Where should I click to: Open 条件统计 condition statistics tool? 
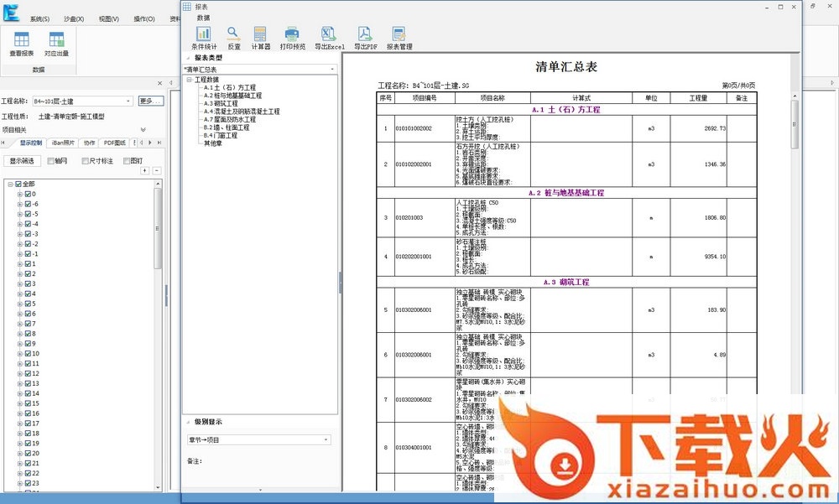(203, 37)
